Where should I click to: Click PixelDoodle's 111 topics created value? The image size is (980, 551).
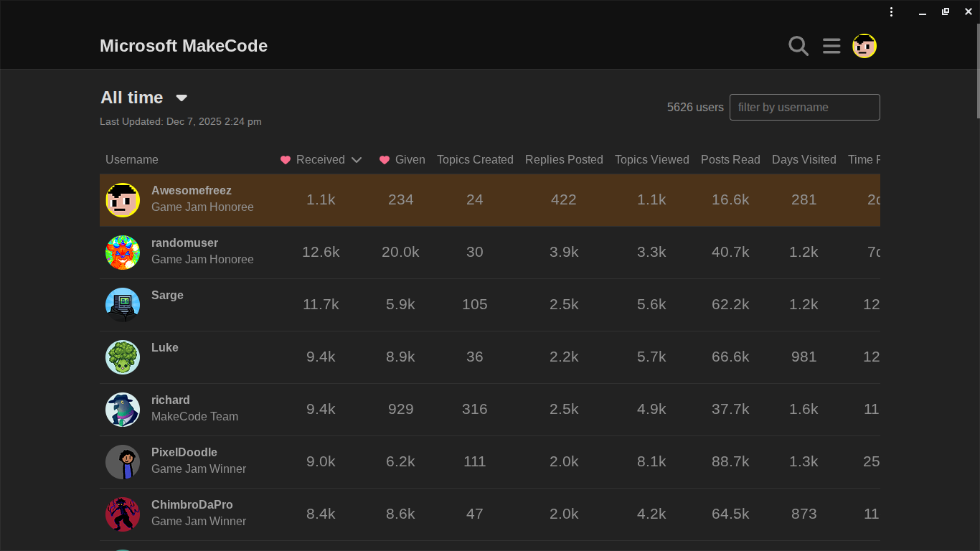tap(475, 462)
